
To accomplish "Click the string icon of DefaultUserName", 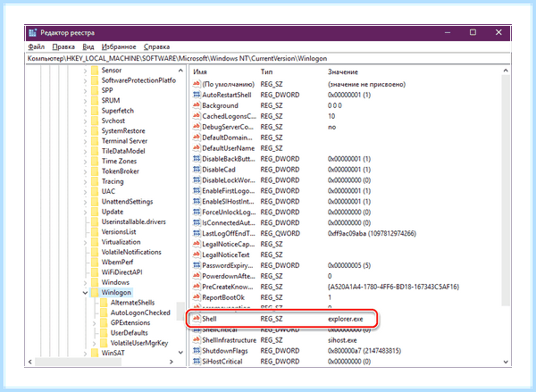I will (197, 148).
